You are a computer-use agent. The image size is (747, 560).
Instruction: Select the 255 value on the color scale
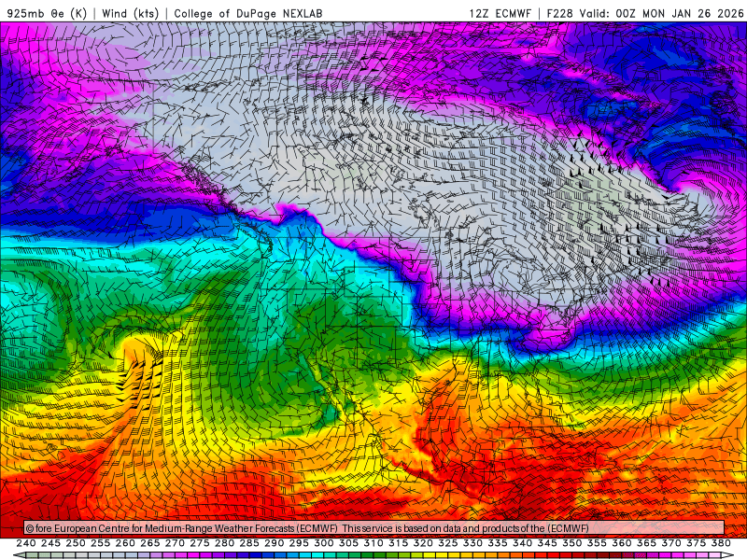click(100, 543)
